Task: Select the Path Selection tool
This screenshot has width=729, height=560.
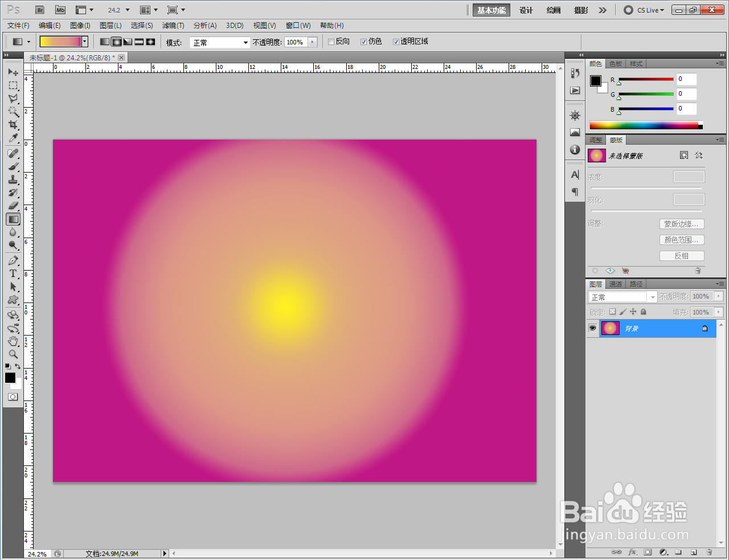Action: tap(13, 287)
